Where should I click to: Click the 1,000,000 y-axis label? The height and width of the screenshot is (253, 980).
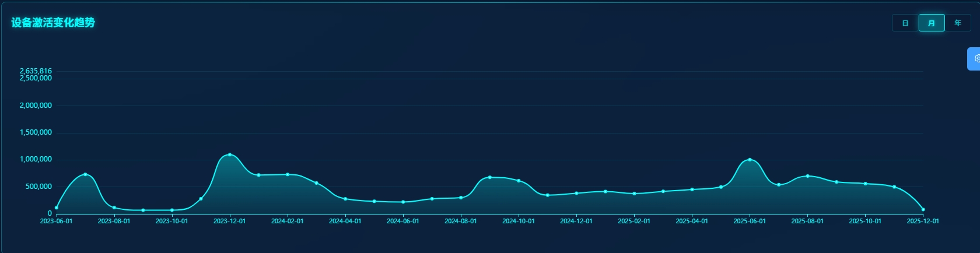pos(36,159)
